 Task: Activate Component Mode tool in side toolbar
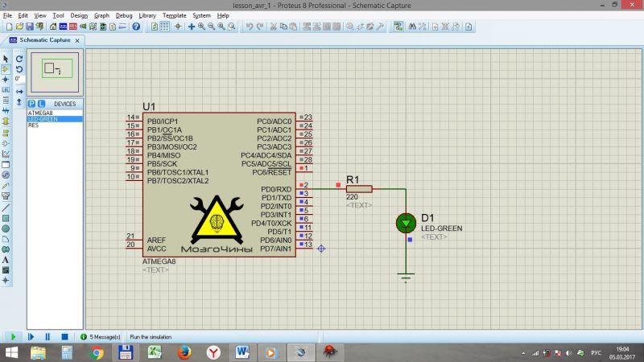coord(6,69)
